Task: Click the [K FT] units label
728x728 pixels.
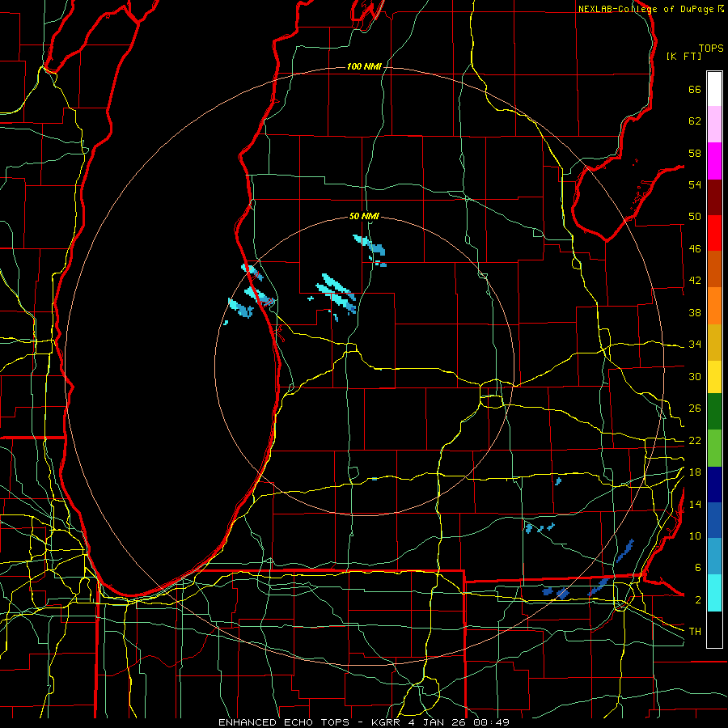Action: coord(684,56)
